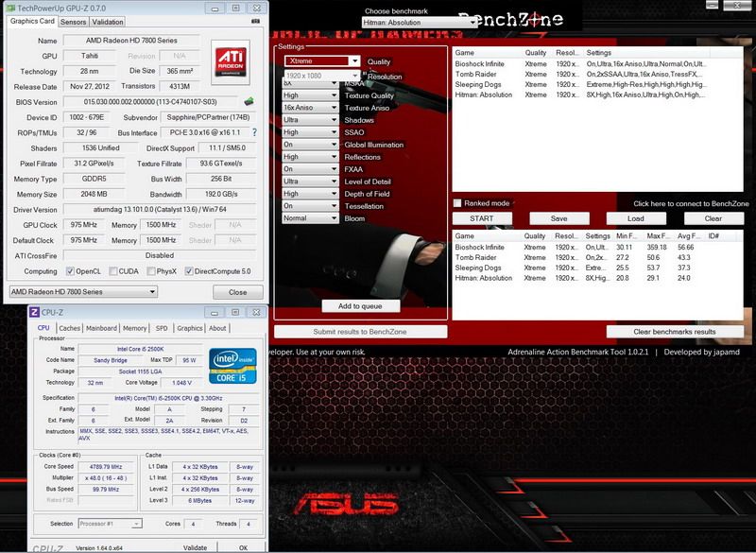The width and height of the screenshot is (756, 553).
Task: Switch to the Sensors tab in GPU-Z
Action: [73, 22]
